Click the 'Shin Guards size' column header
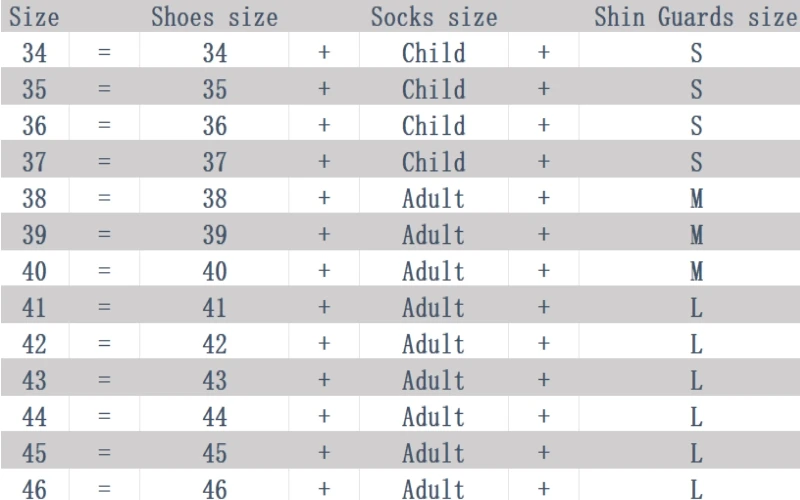 [x=696, y=17]
